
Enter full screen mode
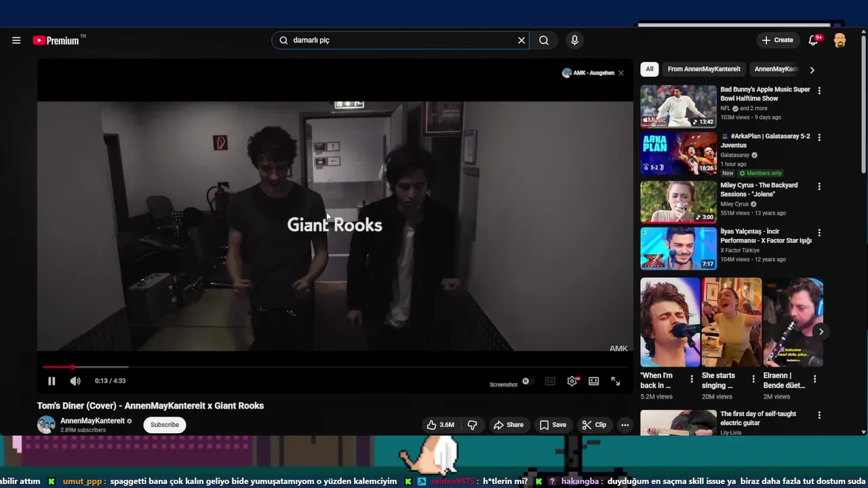pyautogui.click(x=615, y=381)
